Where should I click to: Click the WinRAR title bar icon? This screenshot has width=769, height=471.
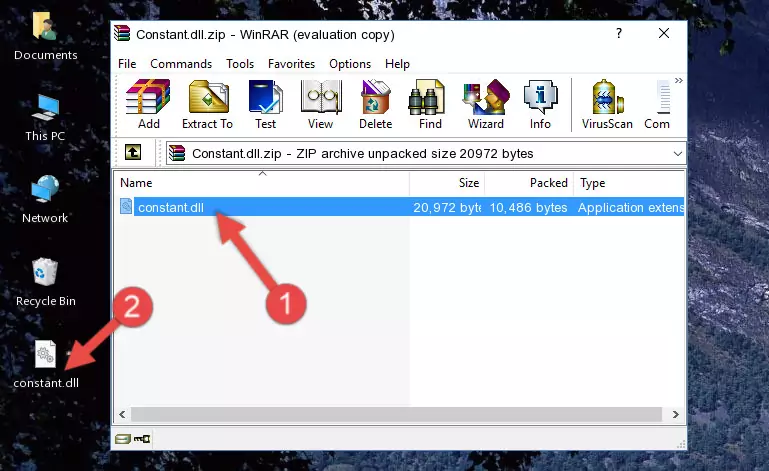point(122,33)
